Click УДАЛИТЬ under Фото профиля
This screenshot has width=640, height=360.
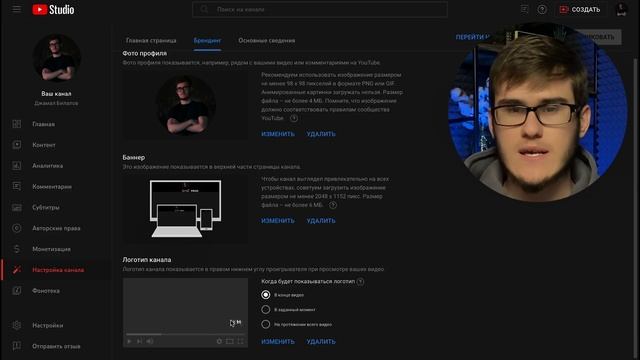pos(321,134)
